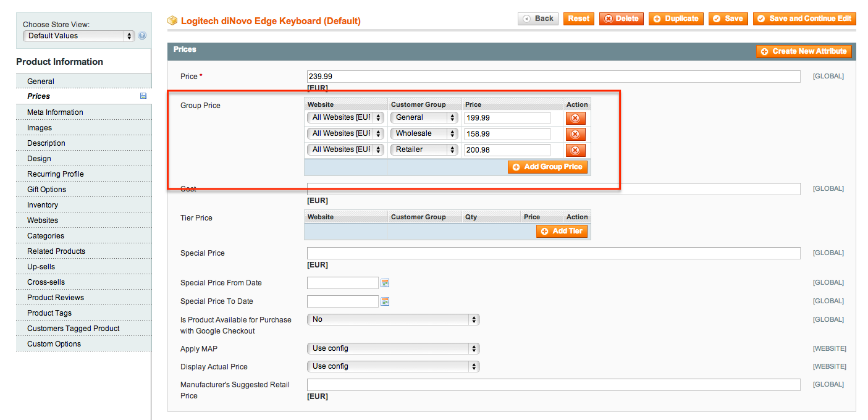
Task: Change the General customer group dropdown
Action: coord(424,117)
